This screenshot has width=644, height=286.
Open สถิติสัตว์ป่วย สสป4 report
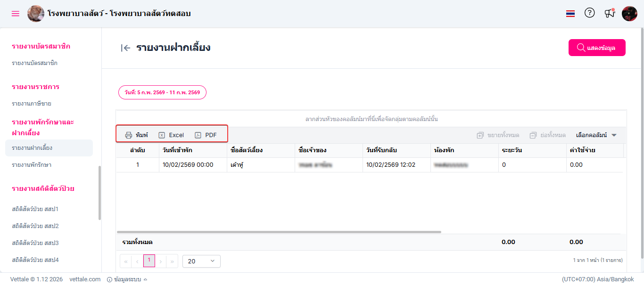point(35,260)
